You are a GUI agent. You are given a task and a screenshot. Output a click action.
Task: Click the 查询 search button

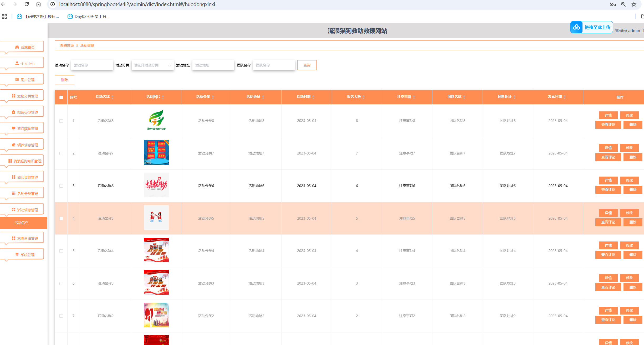tap(307, 65)
